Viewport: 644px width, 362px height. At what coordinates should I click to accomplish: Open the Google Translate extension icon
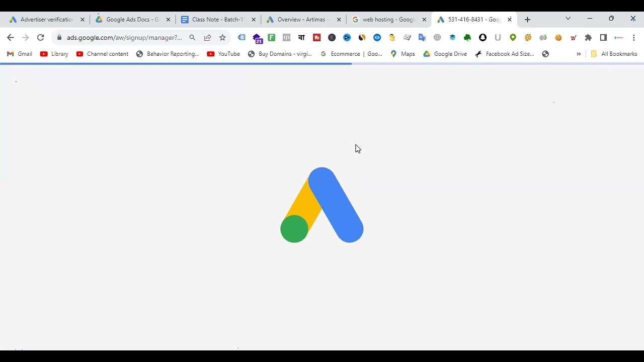(422, 38)
